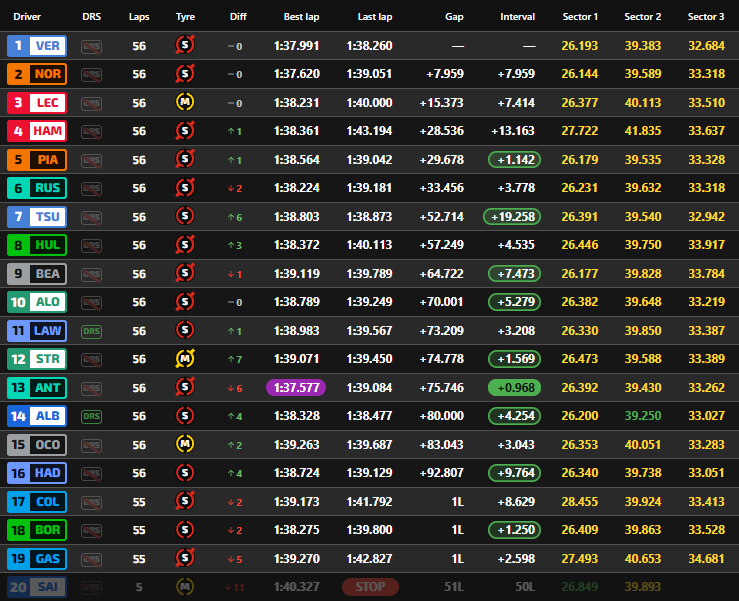Click the greyed DRS indicator for Verstappen

pyautogui.click(x=91, y=46)
